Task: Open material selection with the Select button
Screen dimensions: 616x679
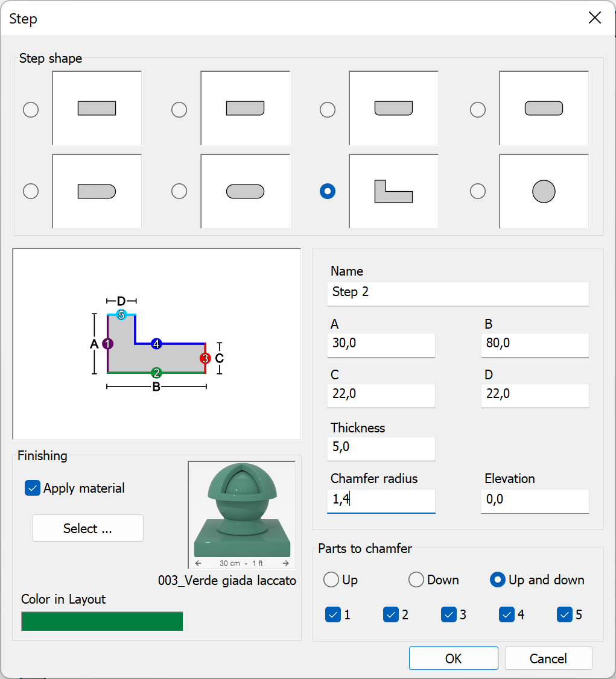Action: coord(87,528)
